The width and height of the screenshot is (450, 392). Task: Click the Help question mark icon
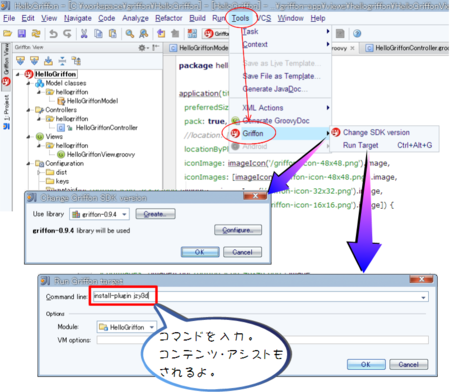coord(357,33)
